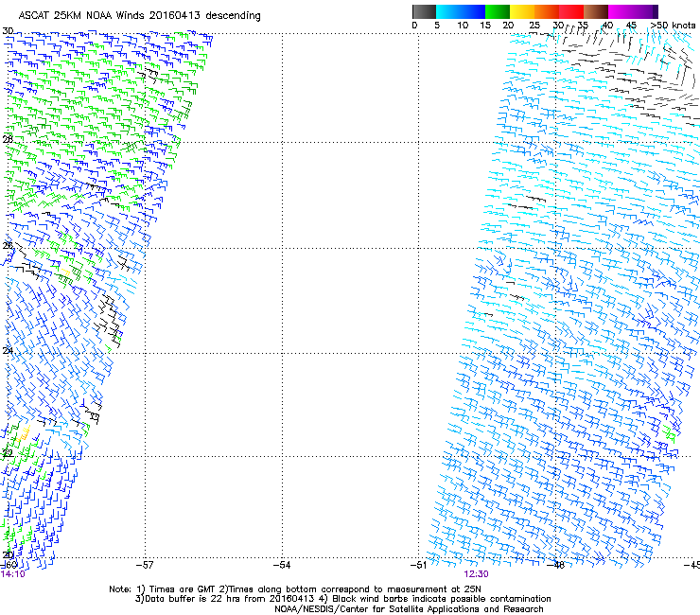Viewport: 700px width, 615px height.
Task: Click the '-48' longitude axis label
Action: coord(556,565)
